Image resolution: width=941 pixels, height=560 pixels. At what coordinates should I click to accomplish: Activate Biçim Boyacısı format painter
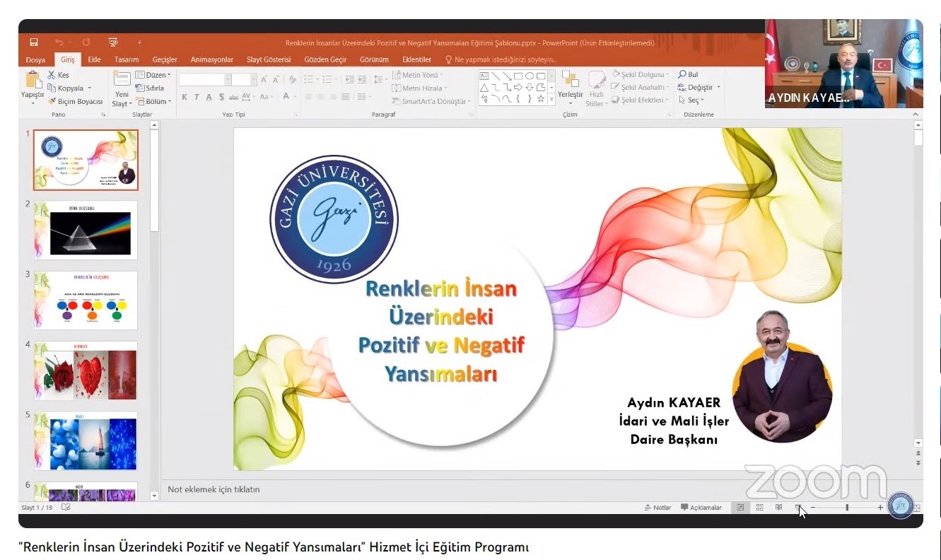coord(76,101)
